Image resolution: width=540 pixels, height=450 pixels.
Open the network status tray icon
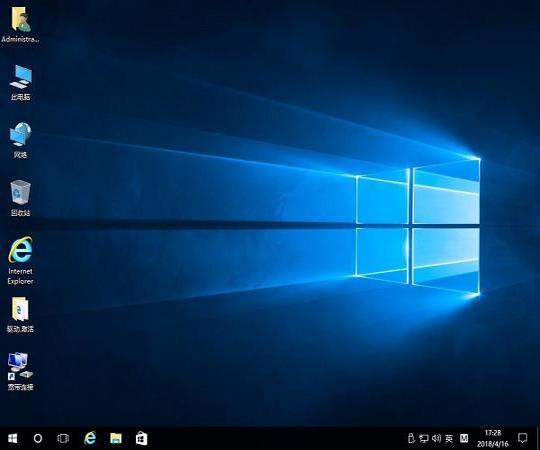pyautogui.click(x=424, y=438)
